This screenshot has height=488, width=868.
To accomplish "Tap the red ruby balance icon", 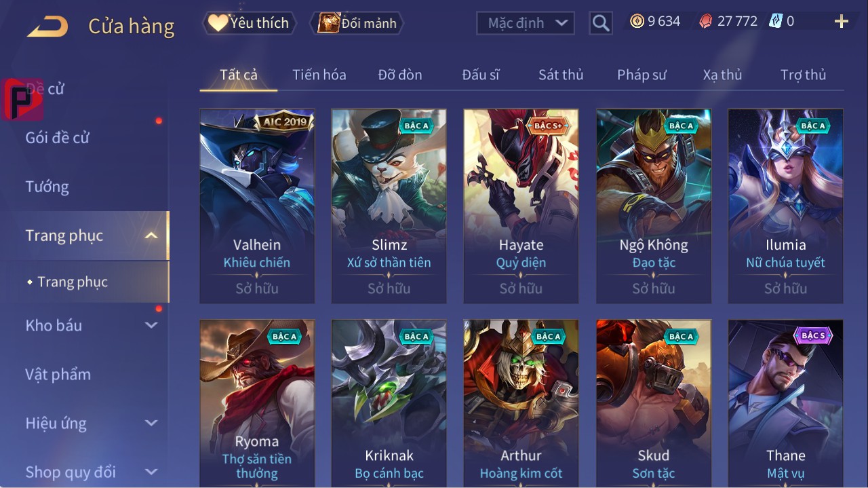I will (706, 22).
